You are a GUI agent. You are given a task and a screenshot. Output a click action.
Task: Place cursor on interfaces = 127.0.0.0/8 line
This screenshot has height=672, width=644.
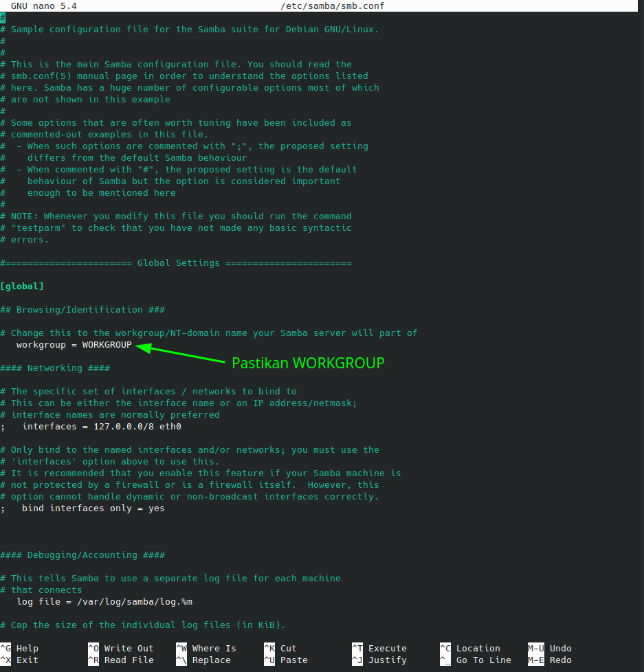coord(102,426)
